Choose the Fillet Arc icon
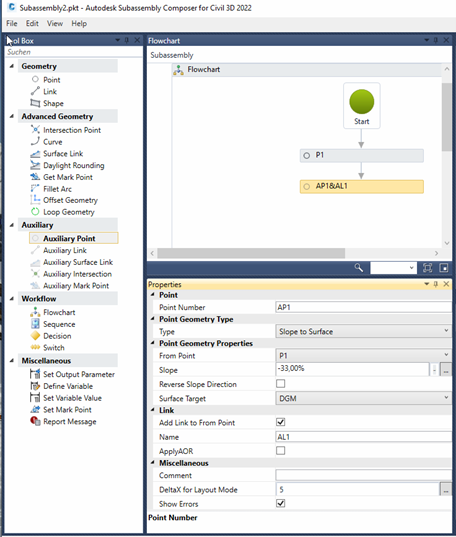 click(35, 189)
